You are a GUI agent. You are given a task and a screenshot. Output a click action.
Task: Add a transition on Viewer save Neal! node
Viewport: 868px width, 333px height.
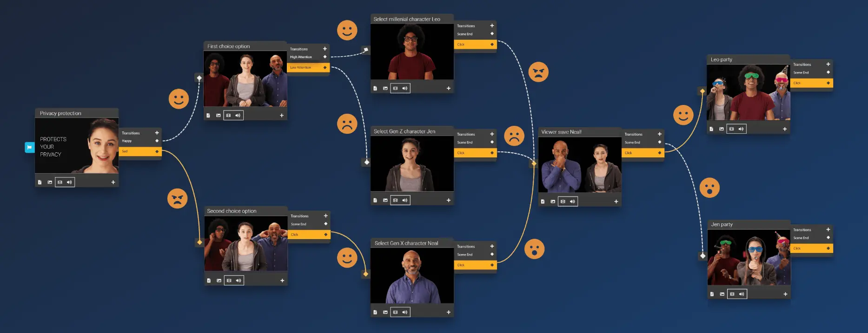660,134
